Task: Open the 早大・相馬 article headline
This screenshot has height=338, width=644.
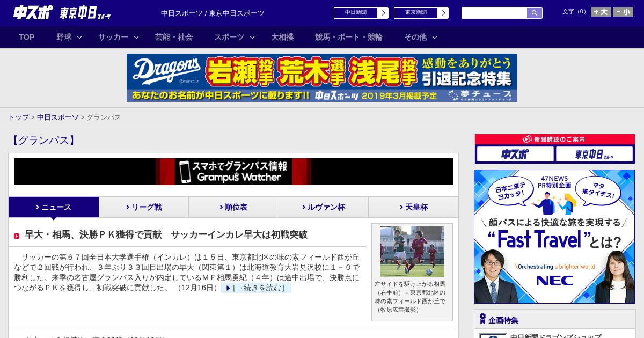Action: (x=166, y=234)
